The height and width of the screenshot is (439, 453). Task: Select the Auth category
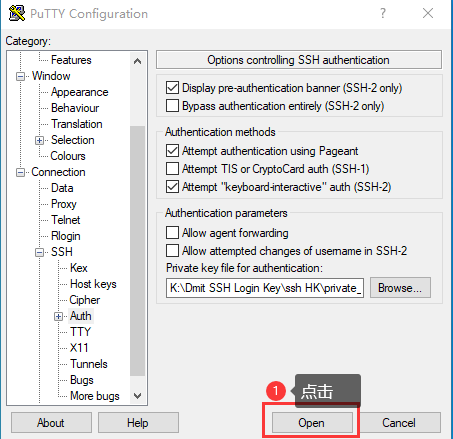81,316
